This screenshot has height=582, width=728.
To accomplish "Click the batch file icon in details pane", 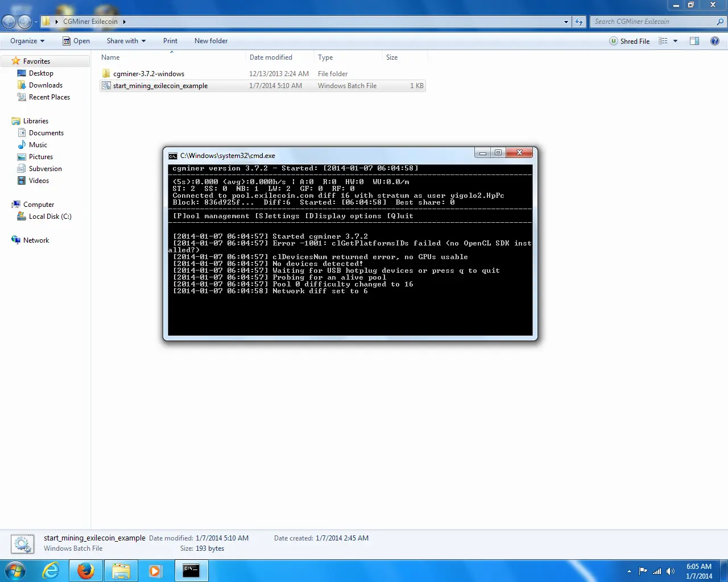I will (x=22, y=544).
